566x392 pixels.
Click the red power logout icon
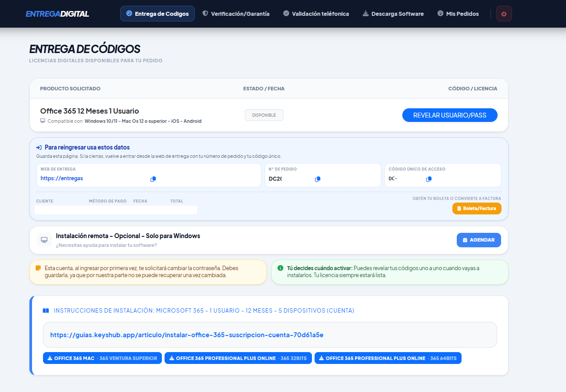504,14
